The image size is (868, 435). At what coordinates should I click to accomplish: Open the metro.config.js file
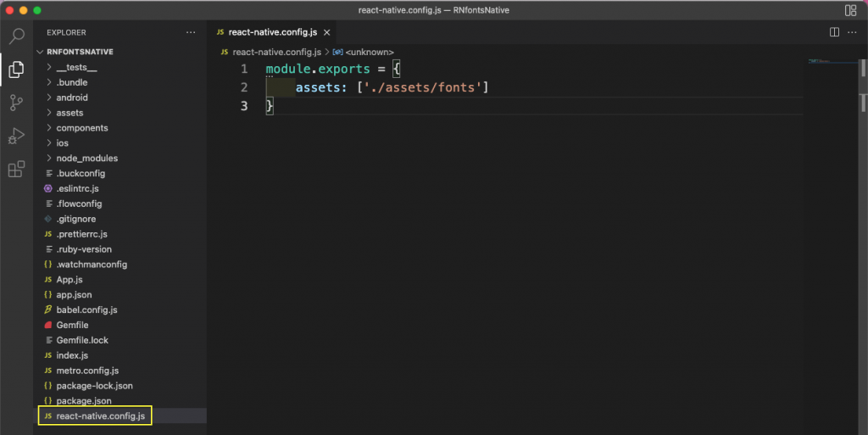click(x=120, y=371)
